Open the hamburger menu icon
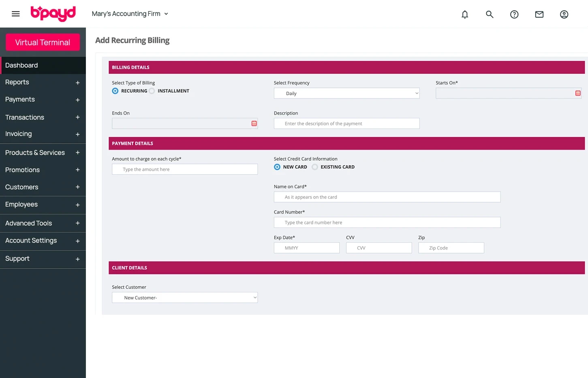 tap(16, 14)
